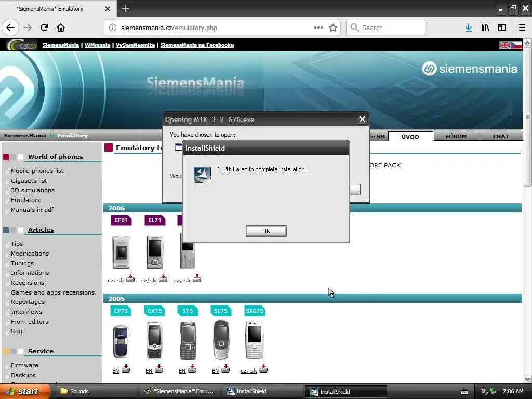Select the EF81 phone label
This screenshot has height=399, width=532.
coord(121,220)
